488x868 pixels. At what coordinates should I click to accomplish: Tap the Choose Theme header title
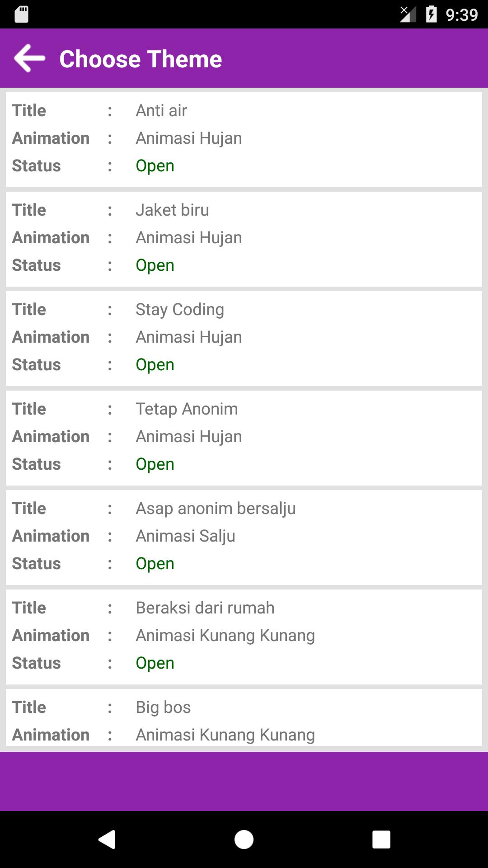pyautogui.click(x=141, y=59)
